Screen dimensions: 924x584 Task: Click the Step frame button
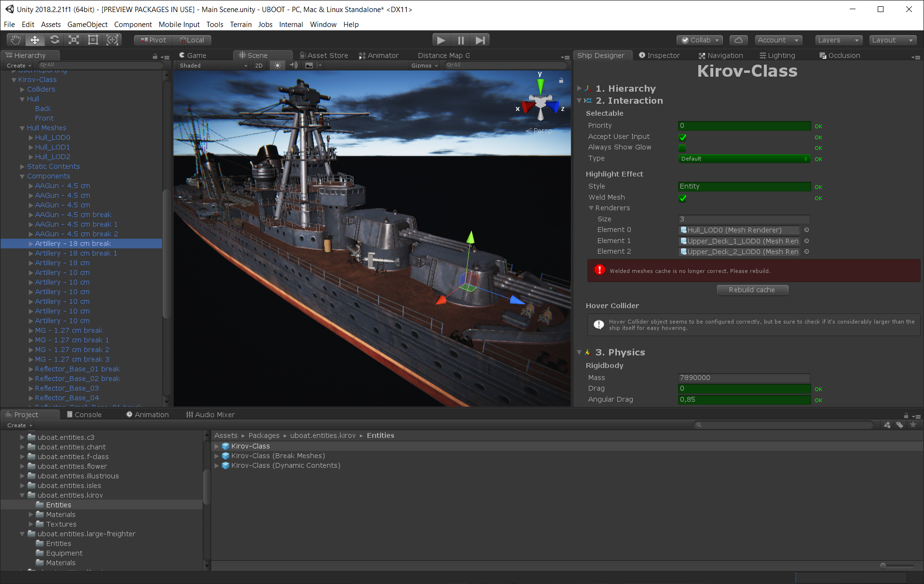click(x=480, y=40)
